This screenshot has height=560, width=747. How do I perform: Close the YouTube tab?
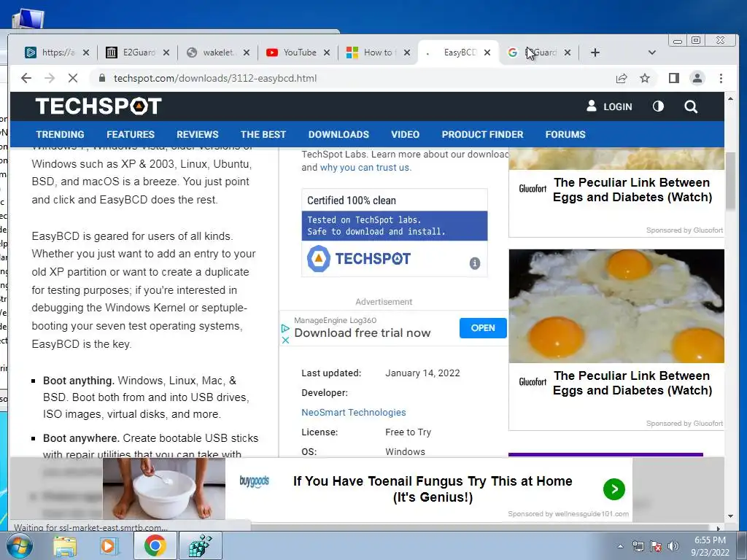327,52
